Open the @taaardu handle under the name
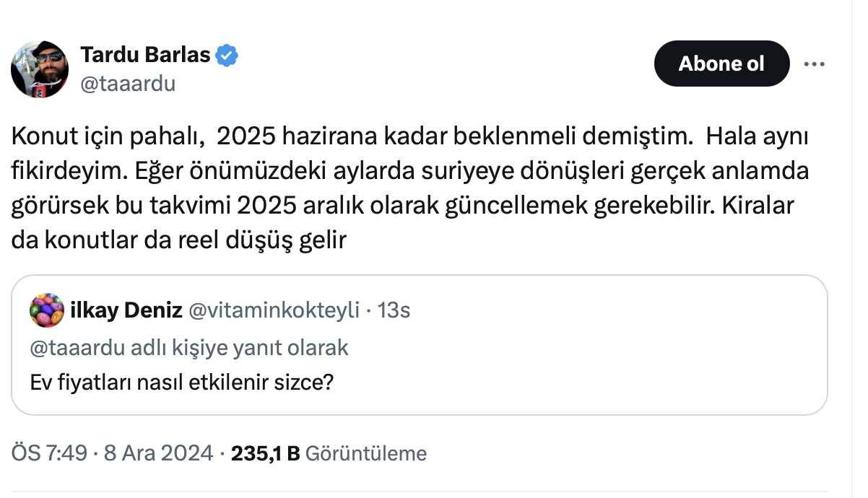868x498 pixels. (127, 84)
